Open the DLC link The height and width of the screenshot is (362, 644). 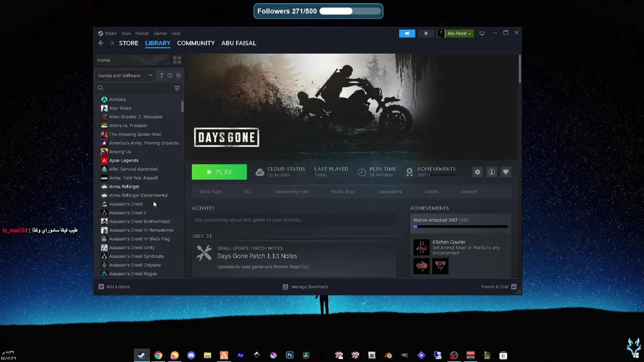pyautogui.click(x=248, y=192)
